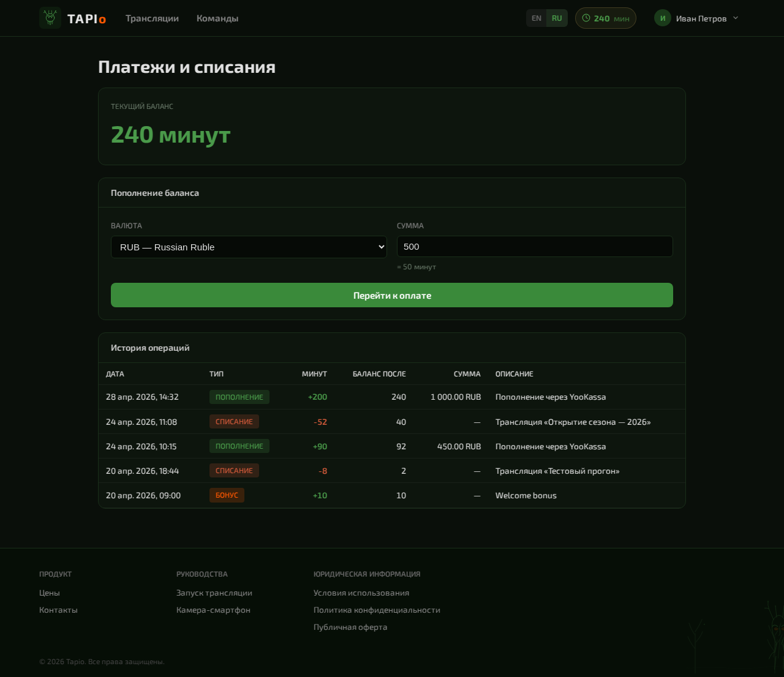Image resolution: width=784 pixels, height=677 pixels.
Task: Open the Политика конфиденциальности link
Action: pyautogui.click(x=377, y=610)
